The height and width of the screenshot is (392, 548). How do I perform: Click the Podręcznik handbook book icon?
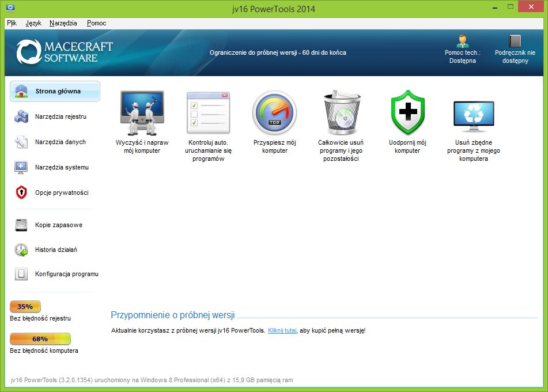pos(515,42)
